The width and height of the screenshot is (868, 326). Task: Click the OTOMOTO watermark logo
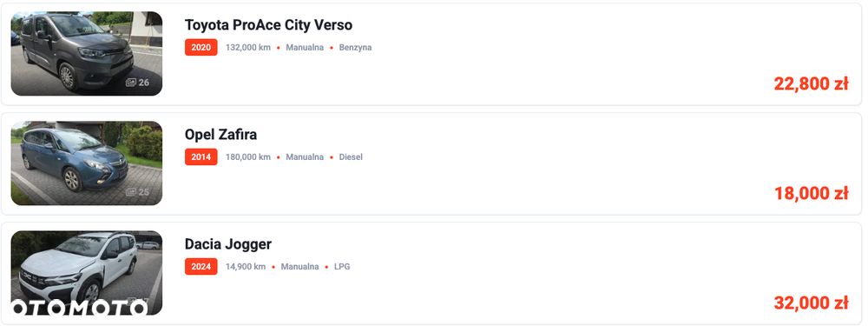[79, 308]
